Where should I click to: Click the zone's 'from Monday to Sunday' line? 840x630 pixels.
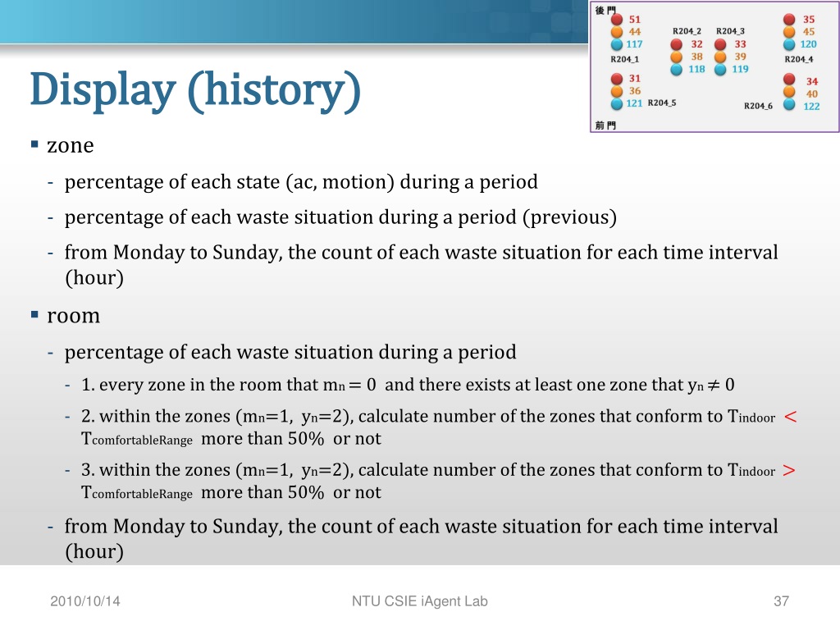tap(421, 265)
